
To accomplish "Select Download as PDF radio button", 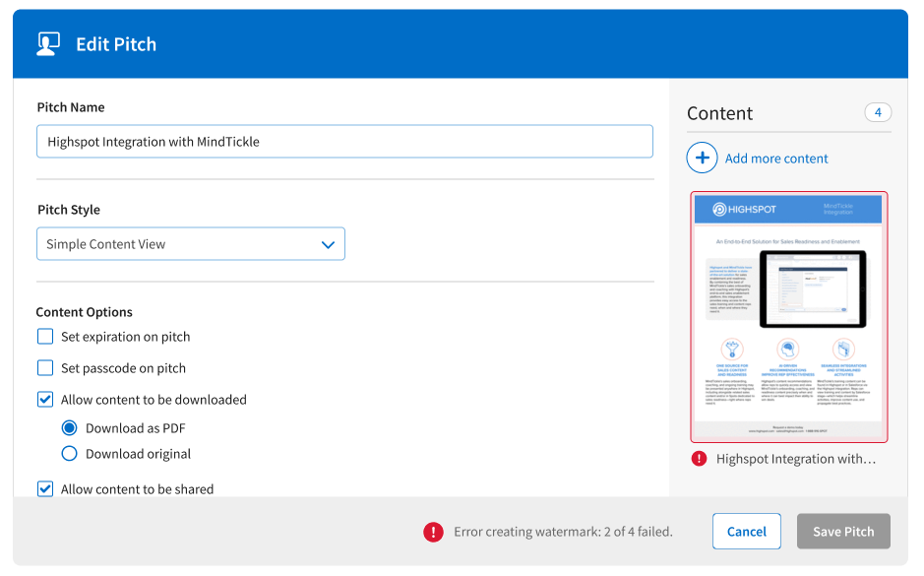I will pos(70,427).
